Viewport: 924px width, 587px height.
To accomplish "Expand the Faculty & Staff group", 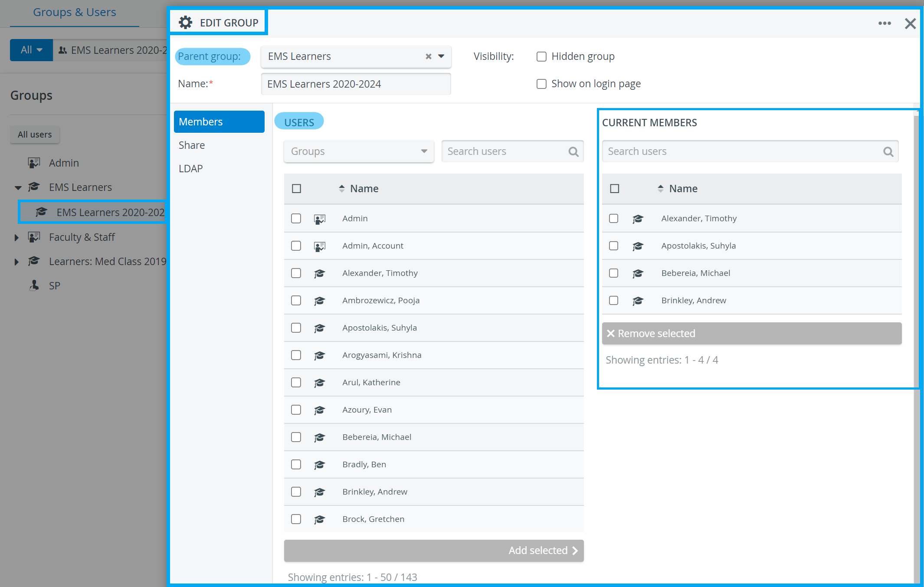I will point(16,237).
